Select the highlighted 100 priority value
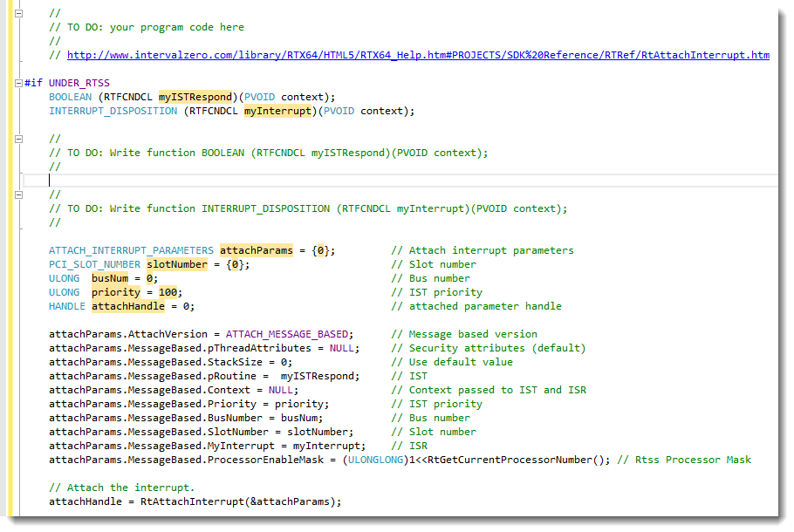Screen dimensions: 794x532 click(x=168, y=292)
